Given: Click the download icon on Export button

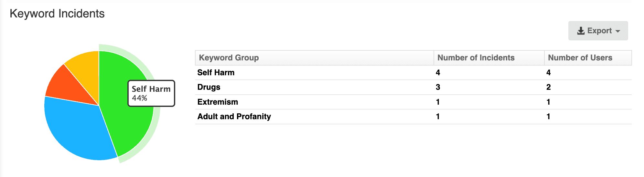Looking at the screenshot, I should [x=581, y=31].
